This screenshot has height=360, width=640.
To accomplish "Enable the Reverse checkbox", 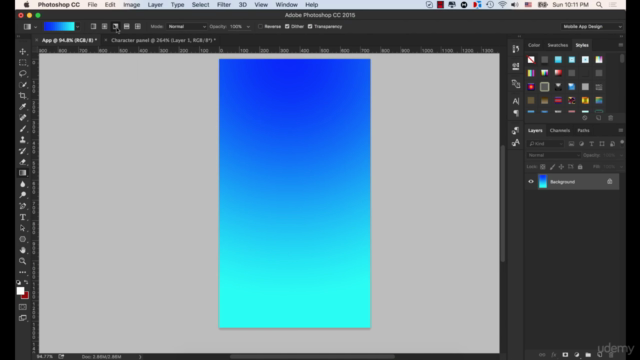I will (x=260, y=27).
